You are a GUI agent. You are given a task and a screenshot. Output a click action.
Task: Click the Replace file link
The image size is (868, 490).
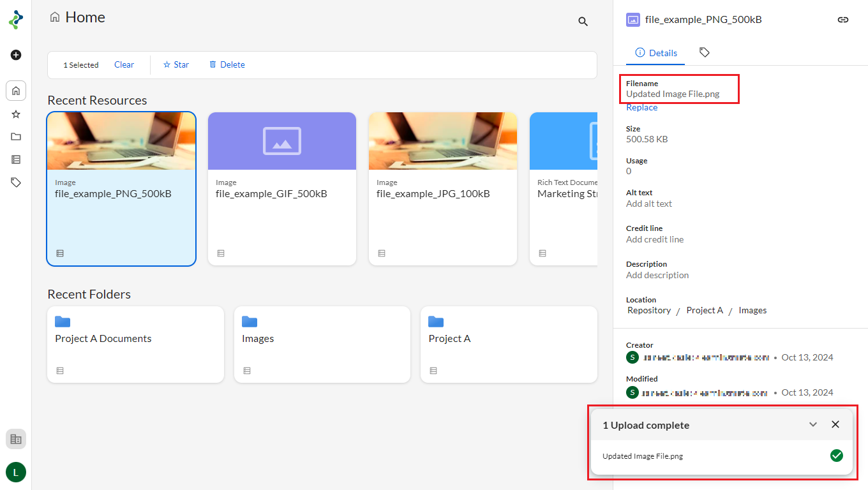[x=641, y=108]
